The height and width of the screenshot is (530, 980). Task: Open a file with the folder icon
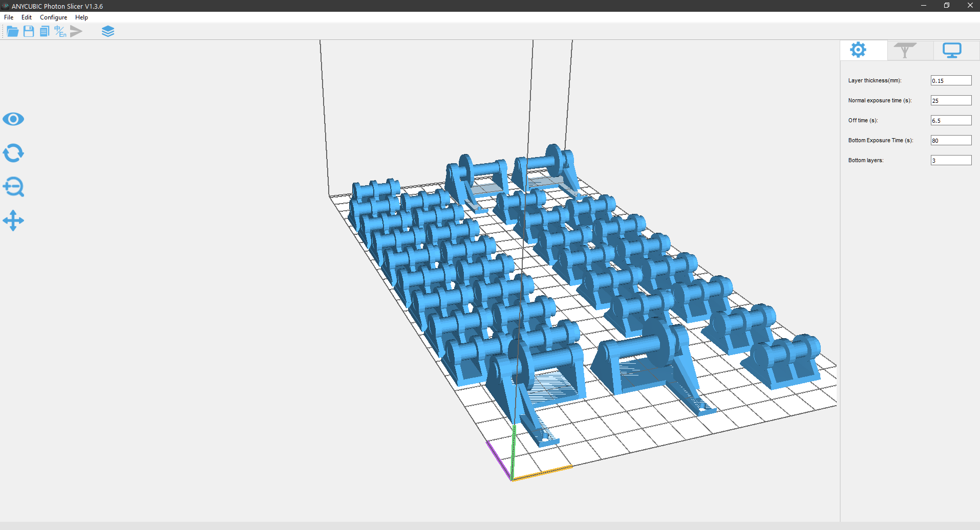13,32
